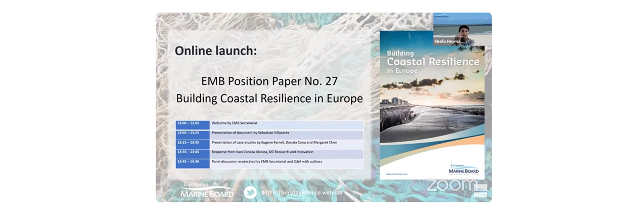Select the Welcome by EMB Secretariat row
The image size is (644, 217).
coord(287,125)
